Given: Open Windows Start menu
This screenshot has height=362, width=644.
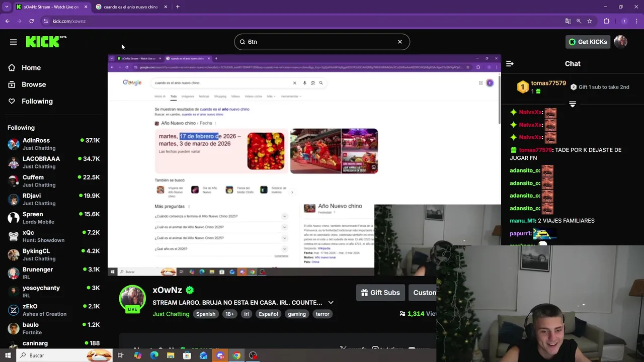Looking at the screenshot, I should pos(8,355).
